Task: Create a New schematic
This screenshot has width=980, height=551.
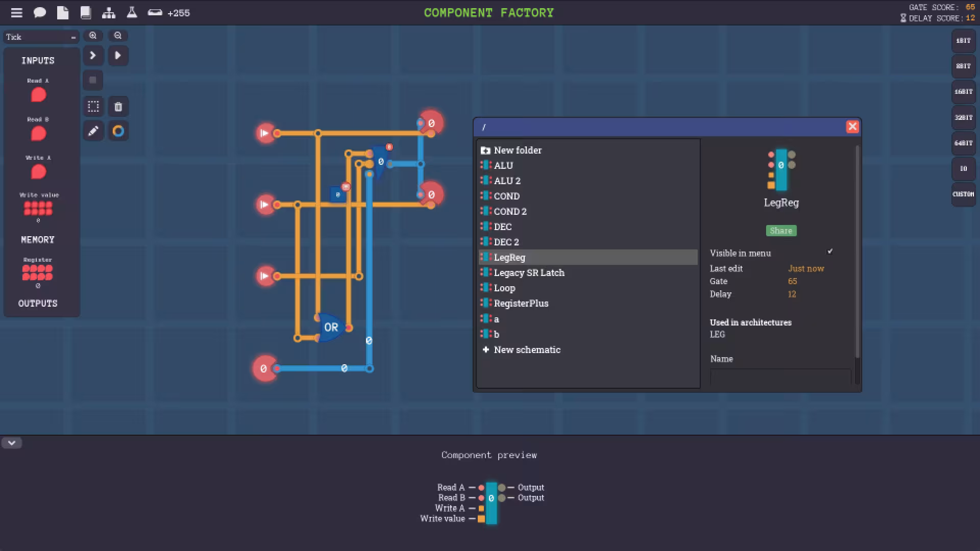Action: tap(588, 349)
